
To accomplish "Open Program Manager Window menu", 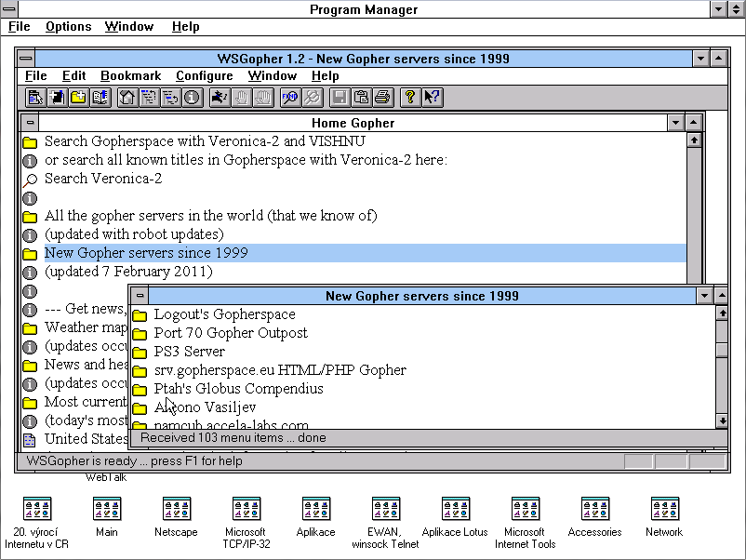I will 129,27.
